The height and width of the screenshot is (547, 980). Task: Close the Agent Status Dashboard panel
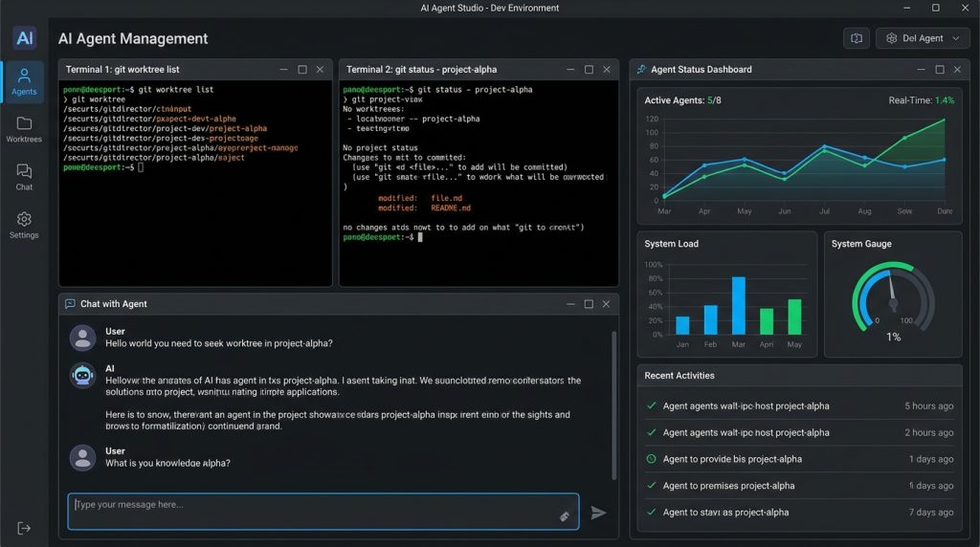coord(957,69)
